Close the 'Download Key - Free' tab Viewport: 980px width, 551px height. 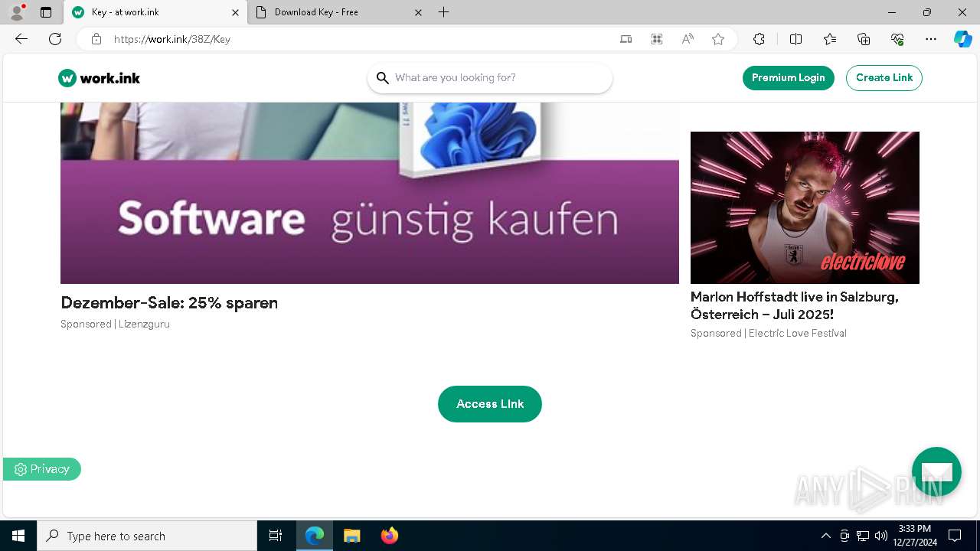(x=418, y=12)
